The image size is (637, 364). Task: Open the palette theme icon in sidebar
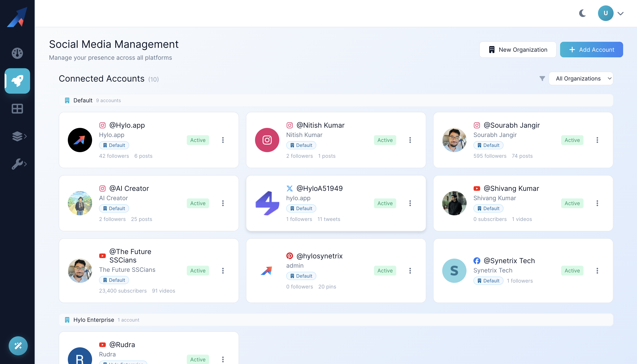coord(17,53)
